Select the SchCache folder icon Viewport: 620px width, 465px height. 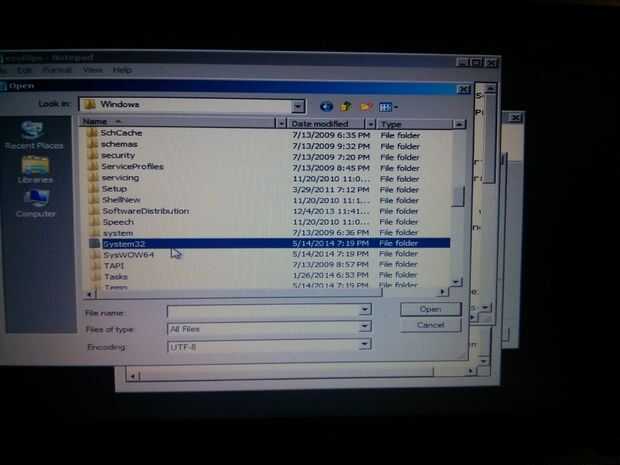92,132
